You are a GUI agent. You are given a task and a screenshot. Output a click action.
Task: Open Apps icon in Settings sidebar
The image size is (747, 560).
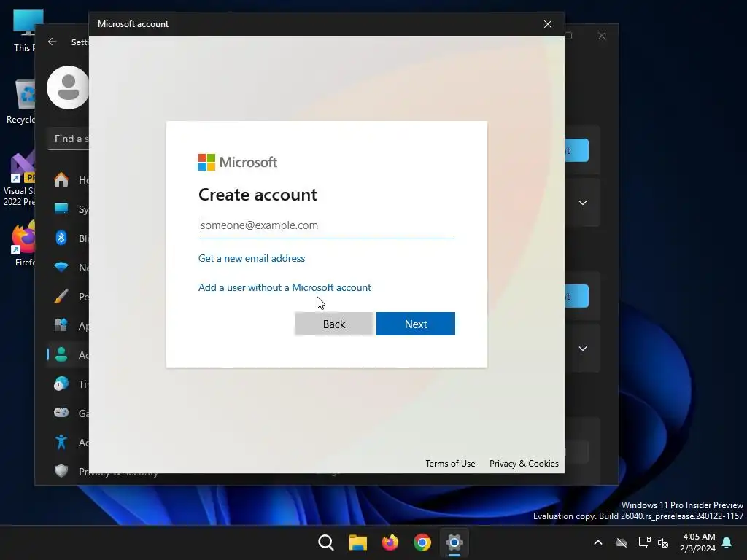click(61, 326)
